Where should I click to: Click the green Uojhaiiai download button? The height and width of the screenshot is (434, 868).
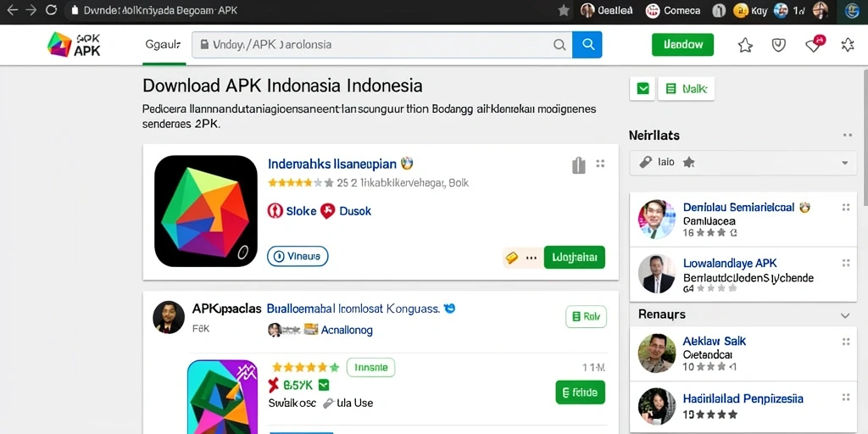(574, 258)
